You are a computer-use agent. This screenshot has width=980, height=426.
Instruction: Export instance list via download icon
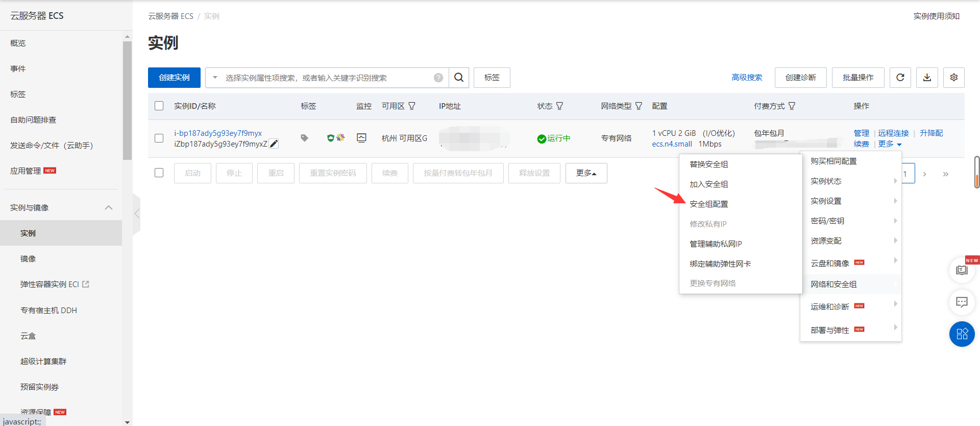click(927, 77)
